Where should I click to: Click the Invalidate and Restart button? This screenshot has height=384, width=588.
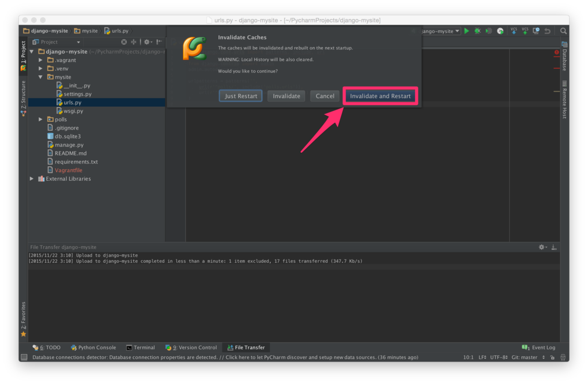(x=380, y=96)
